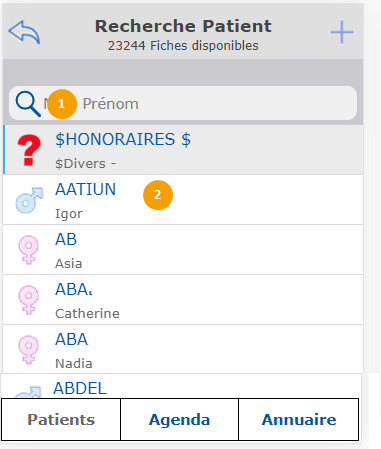Viewport: 381px width, 449px height.
Task: Click the magnifying glass search icon
Action: point(28,104)
